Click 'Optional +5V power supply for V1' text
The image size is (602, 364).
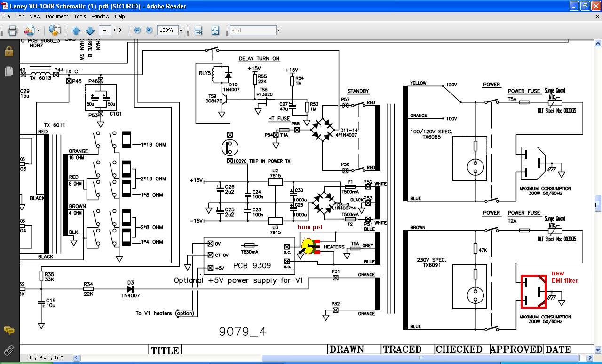(238, 280)
